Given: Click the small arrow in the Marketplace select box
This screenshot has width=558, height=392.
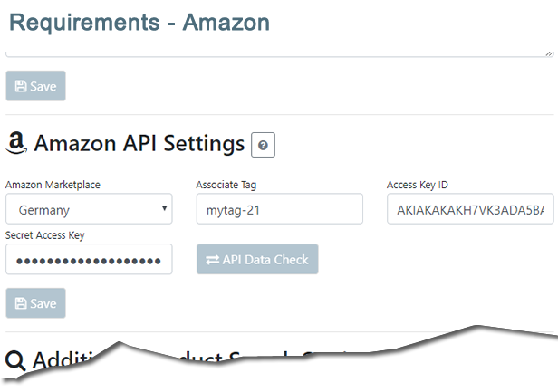Looking at the screenshot, I should tap(164, 208).
